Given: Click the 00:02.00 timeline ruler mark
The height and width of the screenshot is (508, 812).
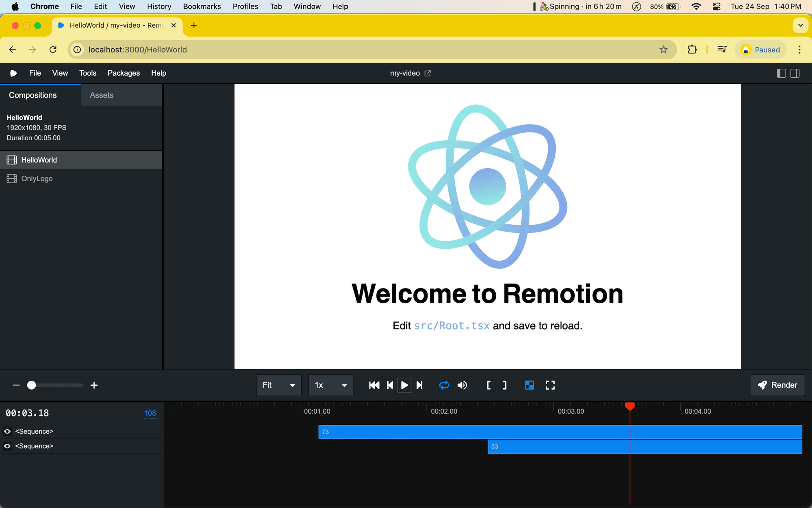Looking at the screenshot, I should click(x=444, y=411).
